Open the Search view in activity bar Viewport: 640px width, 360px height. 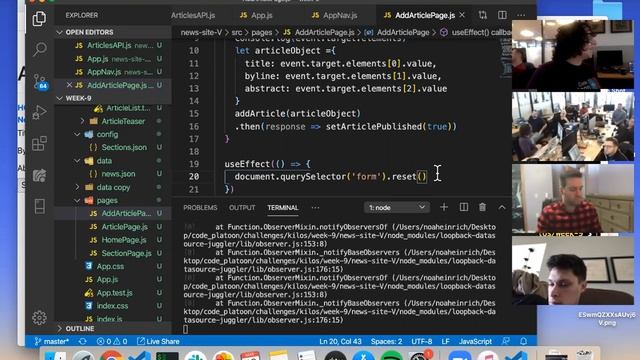coord(40,49)
